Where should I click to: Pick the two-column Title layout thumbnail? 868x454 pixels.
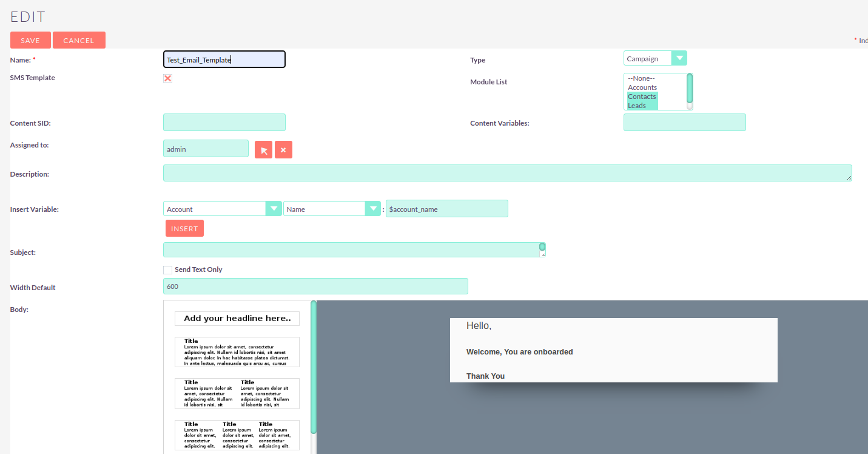[x=237, y=394]
